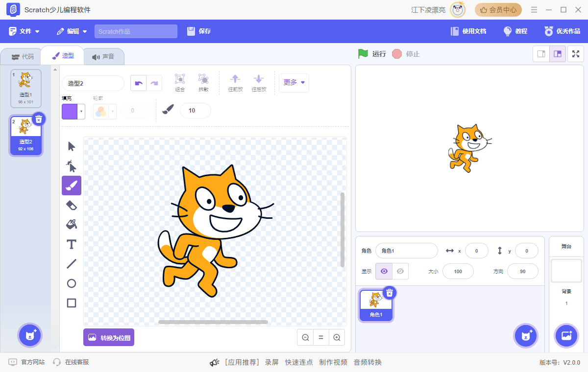
Task: Delete costume 造型2 with trash icon
Action: pyautogui.click(x=39, y=119)
